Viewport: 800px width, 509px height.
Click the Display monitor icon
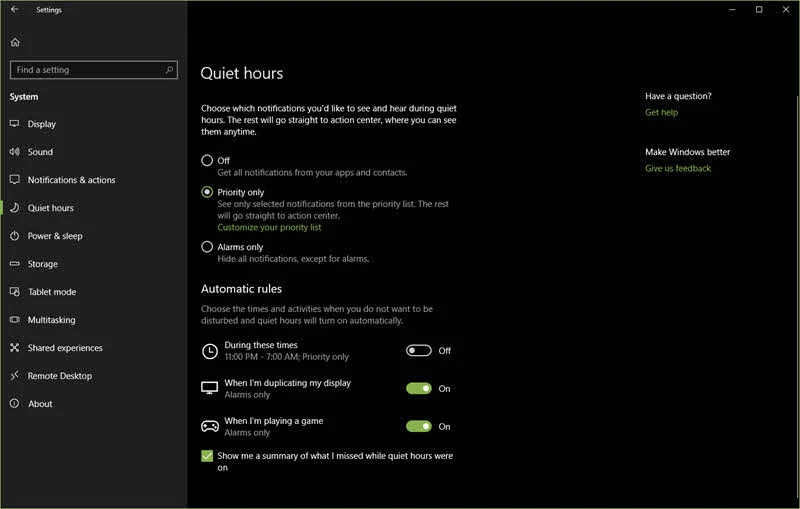pyautogui.click(x=15, y=124)
